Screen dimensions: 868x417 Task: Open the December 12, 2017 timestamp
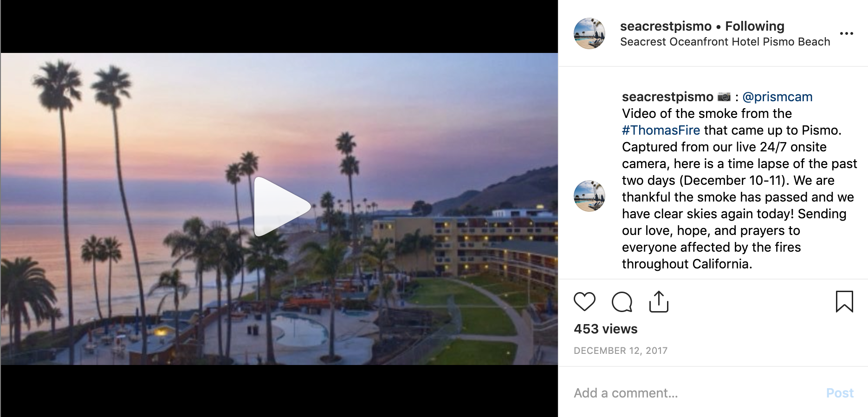tap(621, 351)
